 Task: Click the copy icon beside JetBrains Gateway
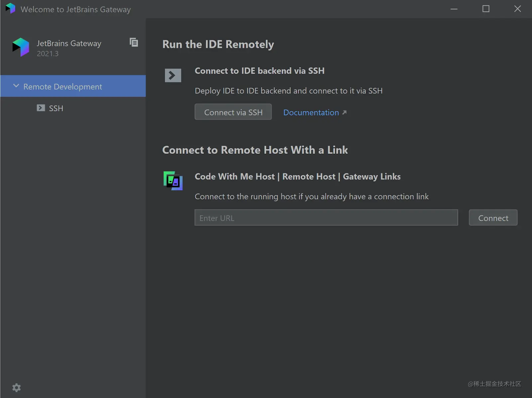click(x=134, y=42)
